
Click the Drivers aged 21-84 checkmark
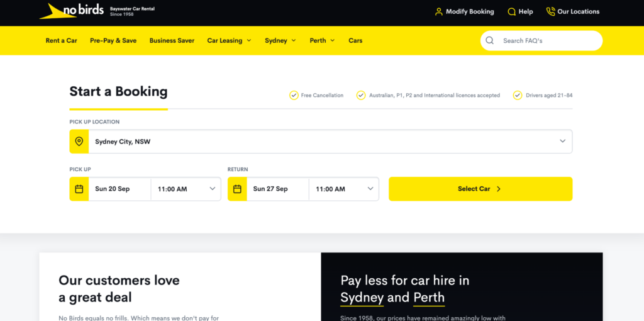pyautogui.click(x=518, y=95)
